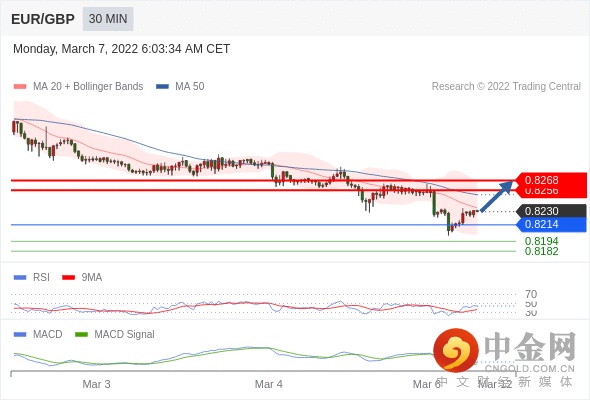Click the chart date and time text
This screenshot has width=590, height=400.
[121, 49]
